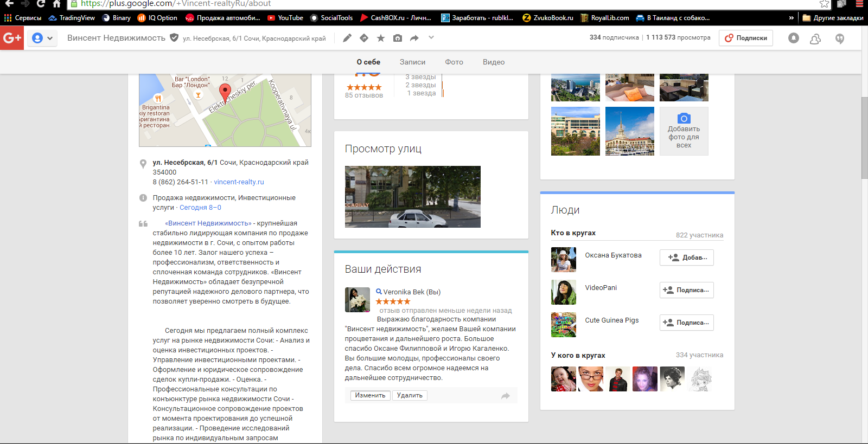Click the pencil edit page icon
The width and height of the screenshot is (868, 444).
pyautogui.click(x=347, y=38)
